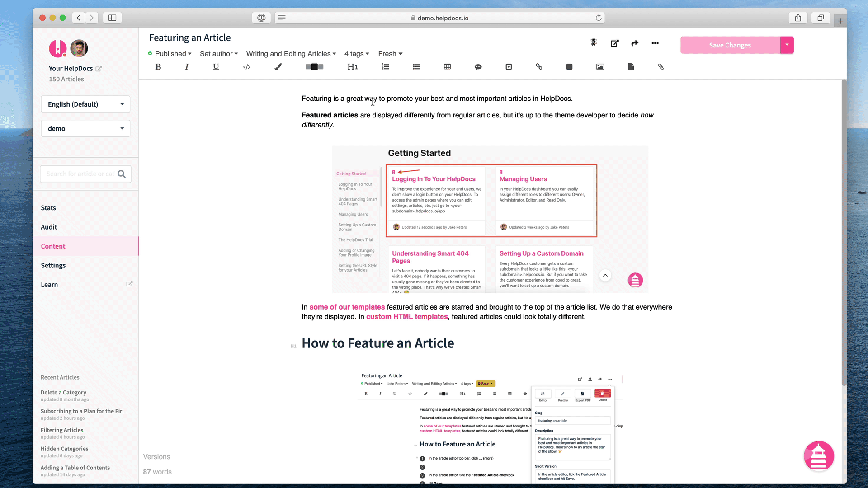Open the user profile avatar
This screenshot has height=488, width=868.
79,48
